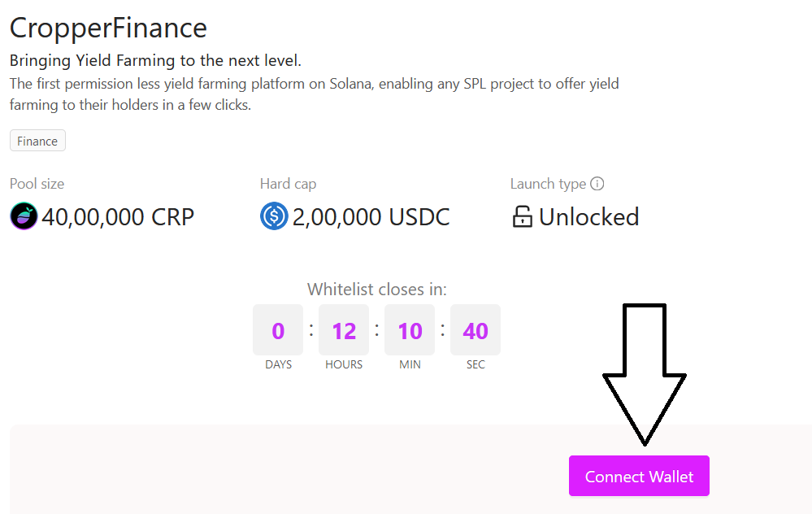
Task: Click the Unlocked launch type text
Action: click(x=588, y=216)
